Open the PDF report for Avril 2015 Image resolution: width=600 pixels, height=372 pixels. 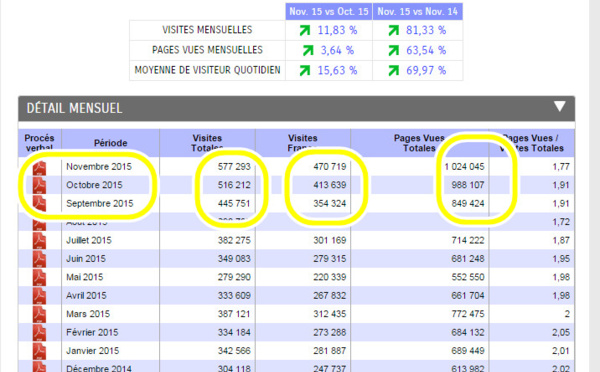39,296
